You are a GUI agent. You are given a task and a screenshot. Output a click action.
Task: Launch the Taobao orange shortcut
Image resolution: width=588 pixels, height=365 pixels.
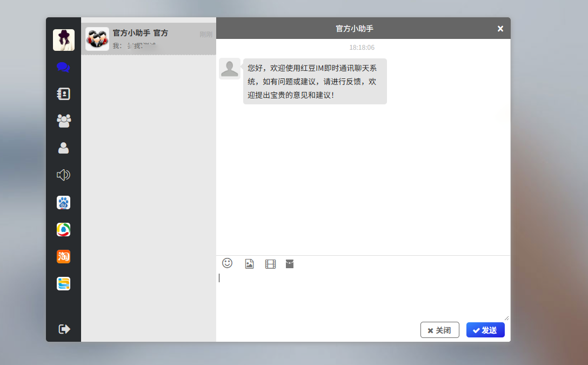[x=63, y=257]
